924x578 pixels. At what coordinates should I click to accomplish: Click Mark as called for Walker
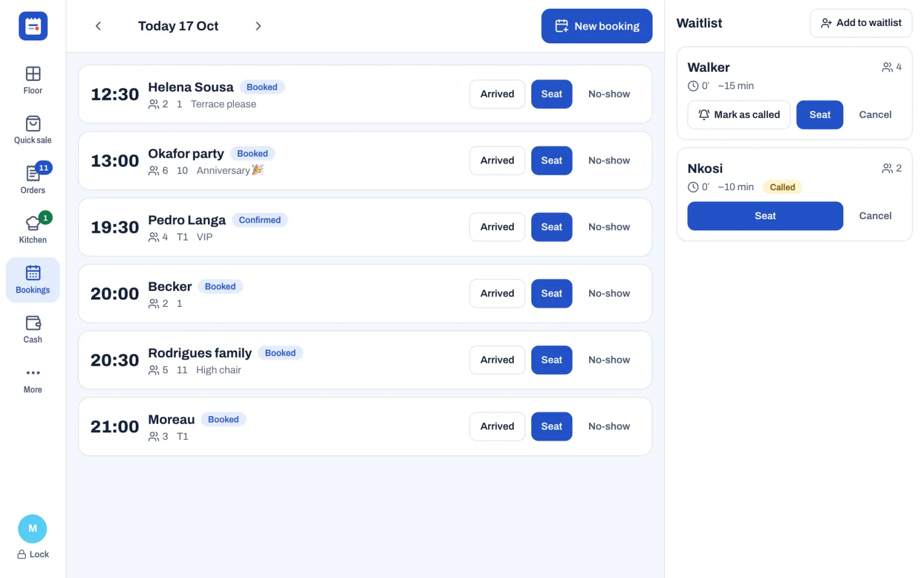[x=739, y=115]
